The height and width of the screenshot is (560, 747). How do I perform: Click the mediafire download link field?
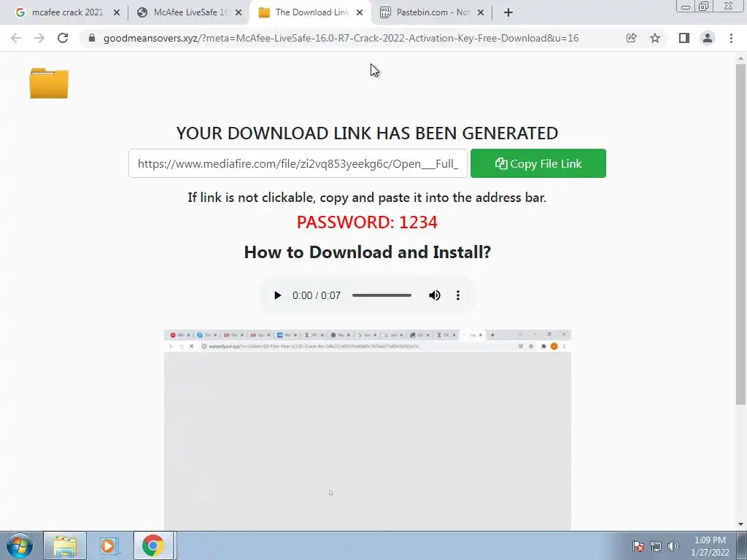(x=298, y=163)
